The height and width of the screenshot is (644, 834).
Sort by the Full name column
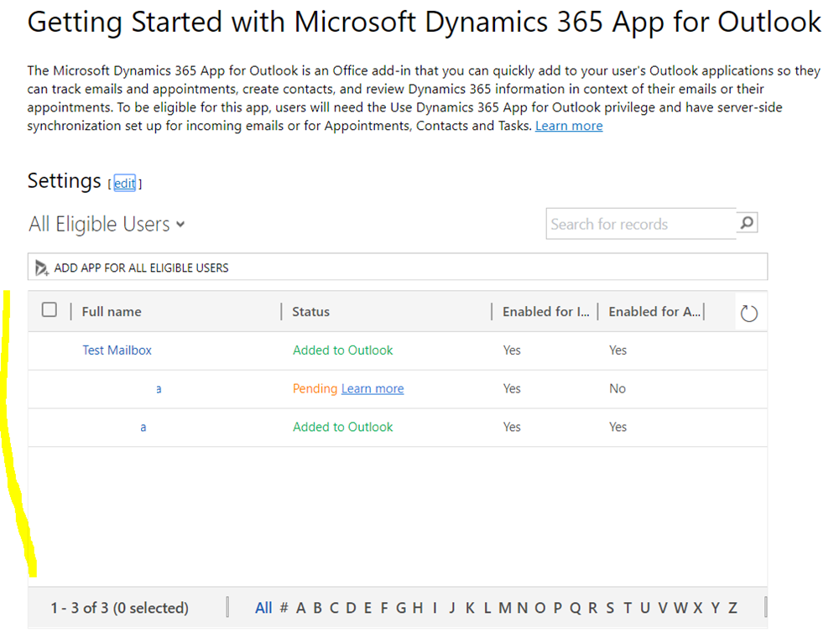pos(112,312)
